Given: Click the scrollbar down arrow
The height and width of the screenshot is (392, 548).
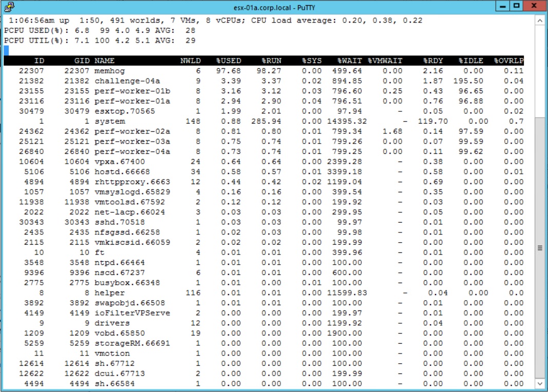Looking at the screenshot, I should coord(540,384).
